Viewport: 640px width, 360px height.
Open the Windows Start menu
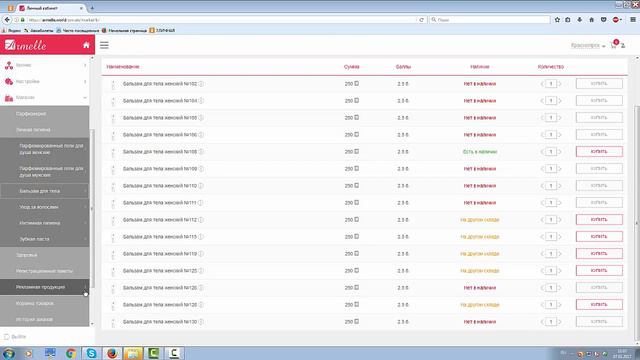pyautogui.click(x=9, y=353)
